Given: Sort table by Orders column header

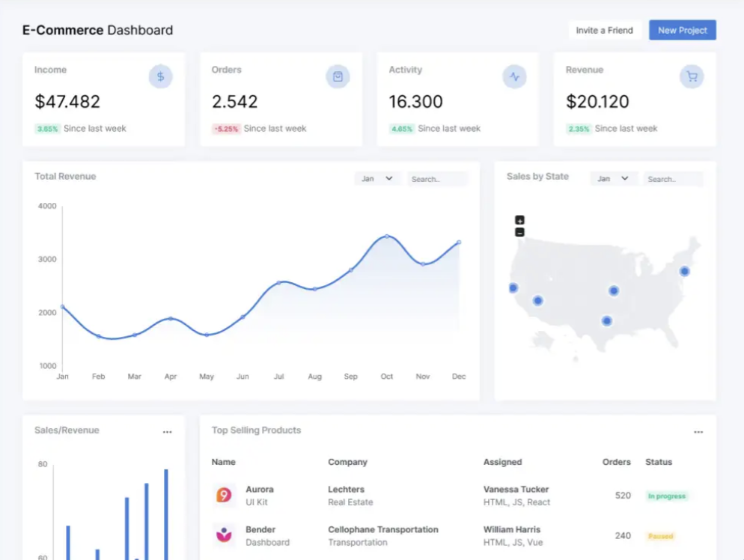Looking at the screenshot, I should (617, 462).
